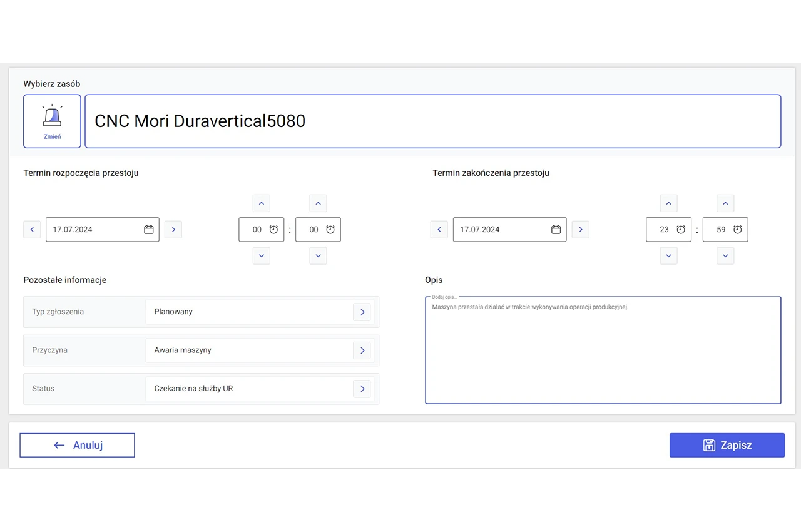Click Termin zakończenia przestoju heading

tap(491, 173)
